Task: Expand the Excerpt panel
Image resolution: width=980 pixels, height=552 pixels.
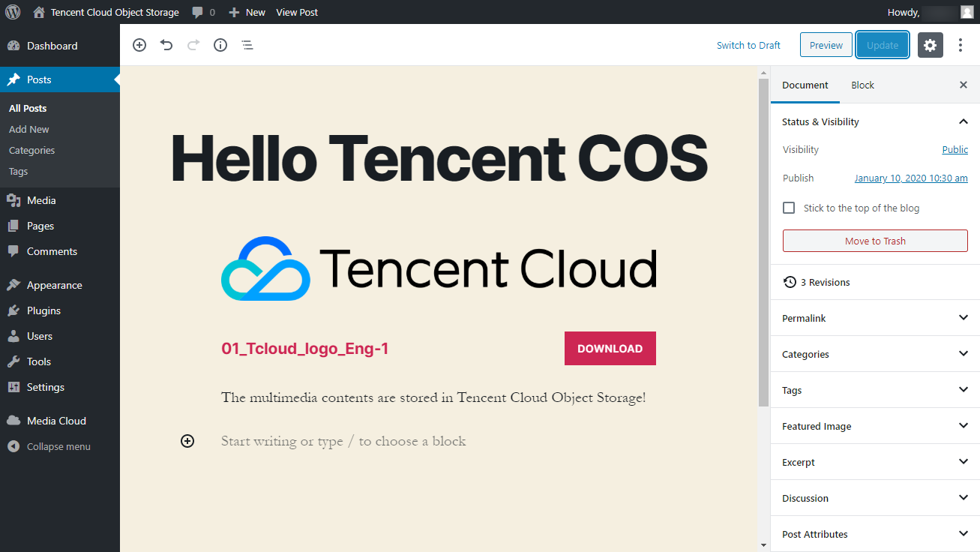Action: (x=875, y=462)
